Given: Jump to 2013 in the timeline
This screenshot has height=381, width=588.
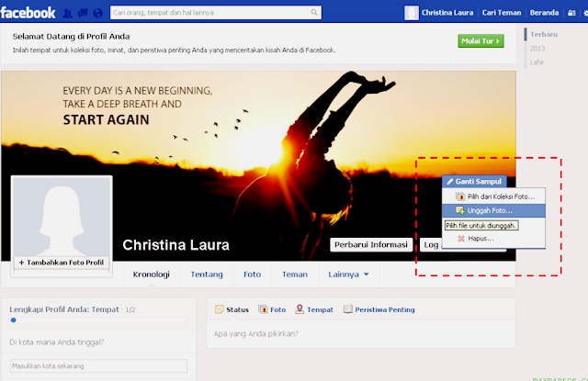Looking at the screenshot, I should [x=537, y=49].
